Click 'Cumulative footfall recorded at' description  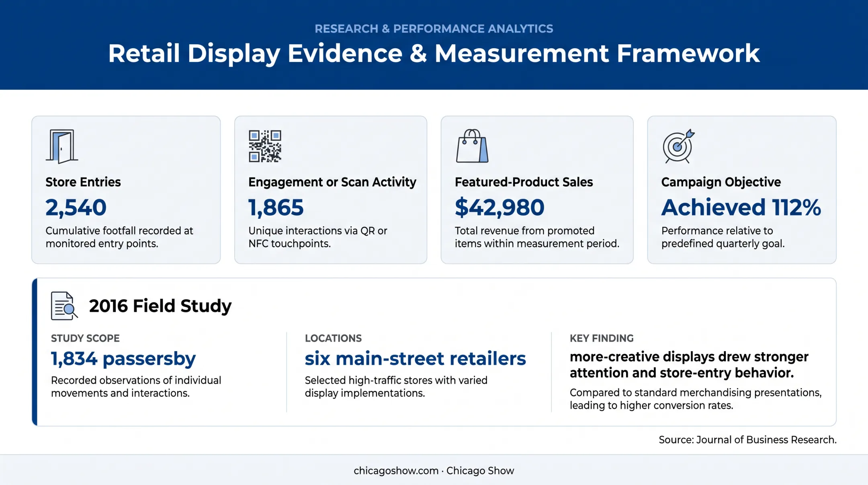point(119,231)
